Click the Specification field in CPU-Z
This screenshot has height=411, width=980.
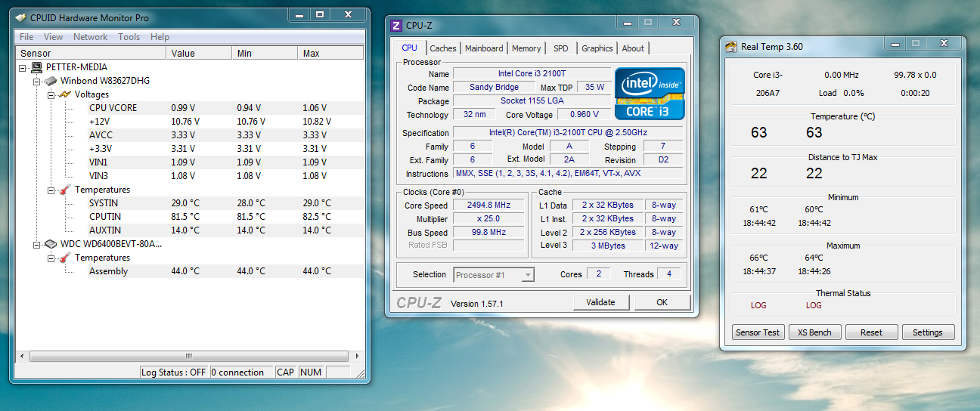568,133
